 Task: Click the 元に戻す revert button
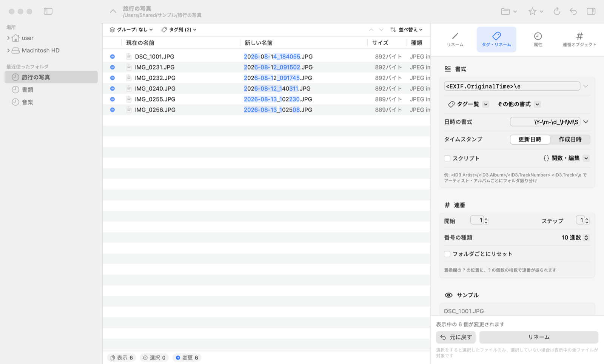456,337
